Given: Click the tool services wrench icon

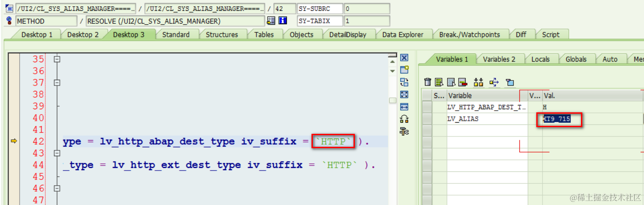Looking at the screenshot, I should coord(404,131).
